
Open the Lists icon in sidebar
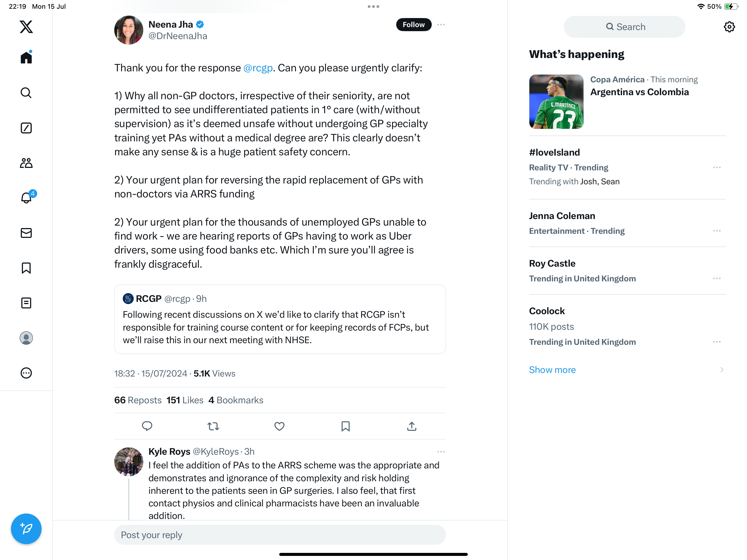[26, 303]
